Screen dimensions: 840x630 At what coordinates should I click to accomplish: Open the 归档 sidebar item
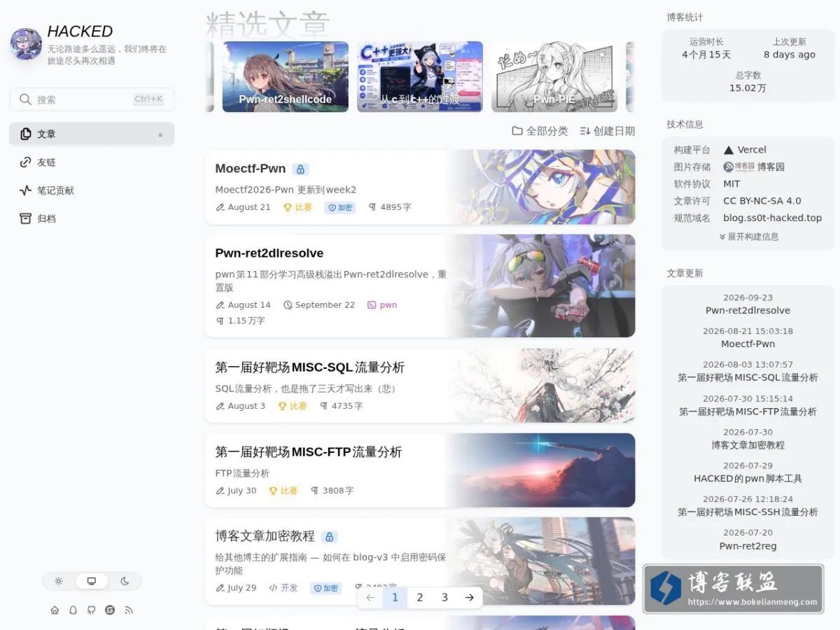(x=92, y=218)
